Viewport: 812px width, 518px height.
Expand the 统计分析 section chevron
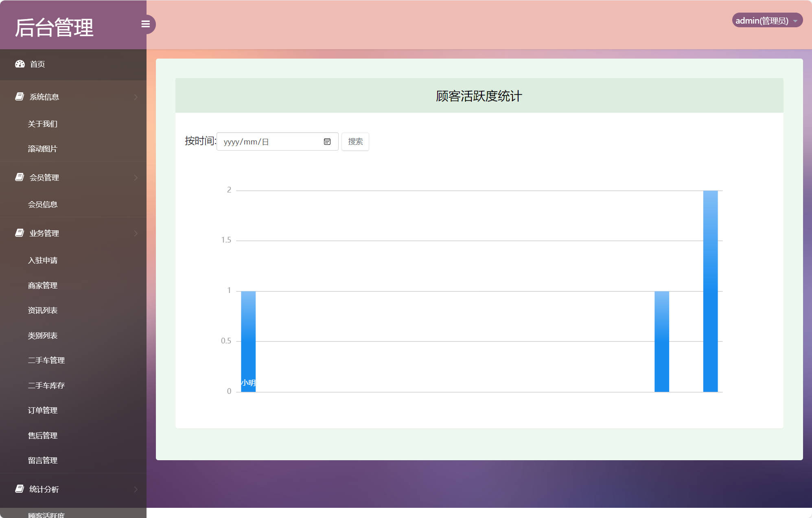click(x=136, y=490)
